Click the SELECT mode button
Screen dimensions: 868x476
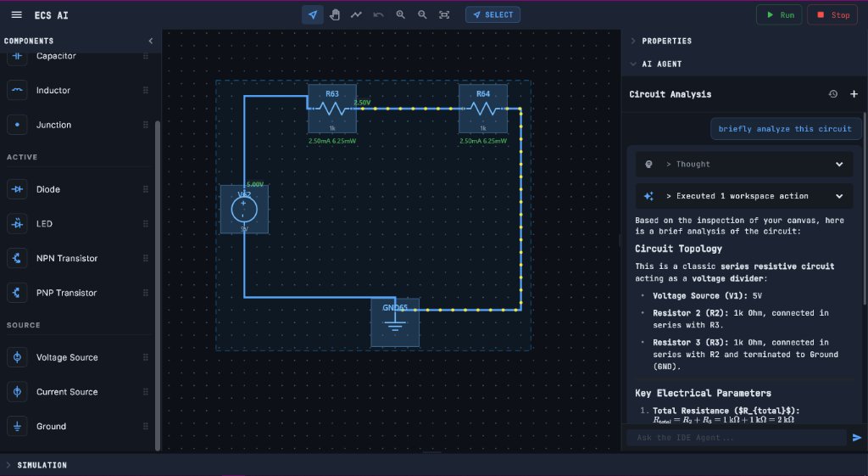coord(492,15)
